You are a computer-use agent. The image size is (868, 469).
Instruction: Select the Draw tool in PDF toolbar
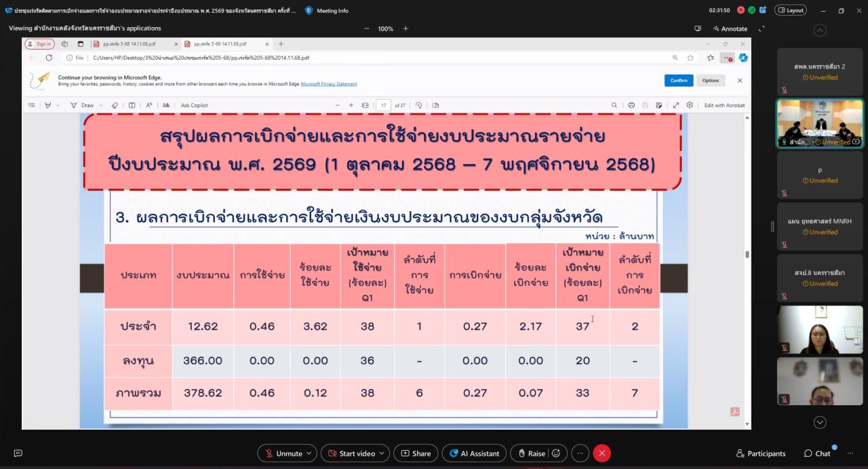[87, 105]
